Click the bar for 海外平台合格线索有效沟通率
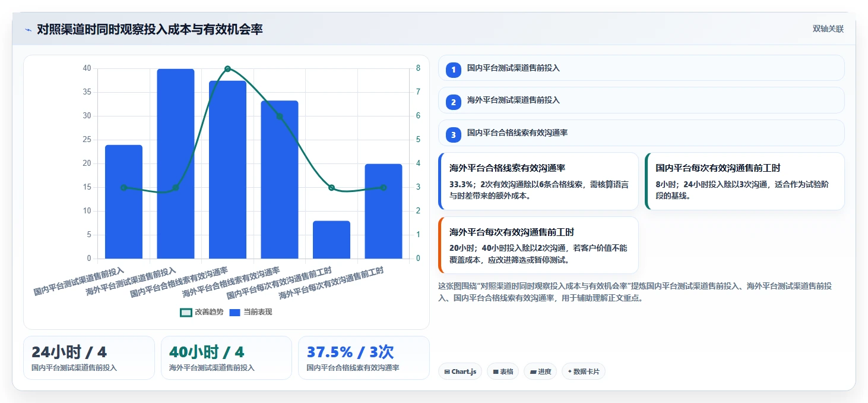Viewport: 868px width, 403px height. [280, 180]
